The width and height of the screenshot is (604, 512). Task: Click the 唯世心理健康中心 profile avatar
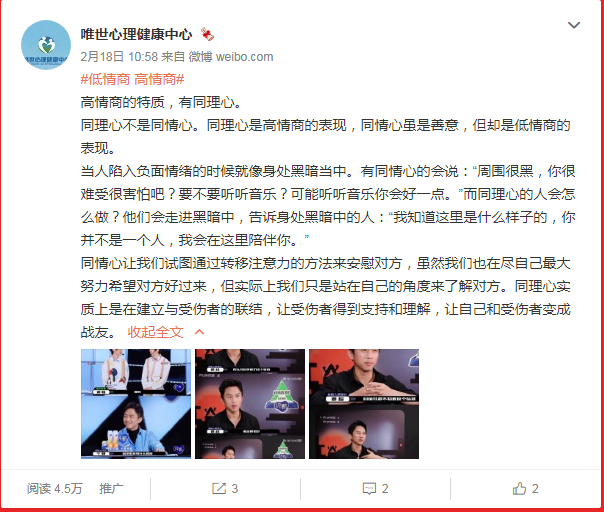46,45
